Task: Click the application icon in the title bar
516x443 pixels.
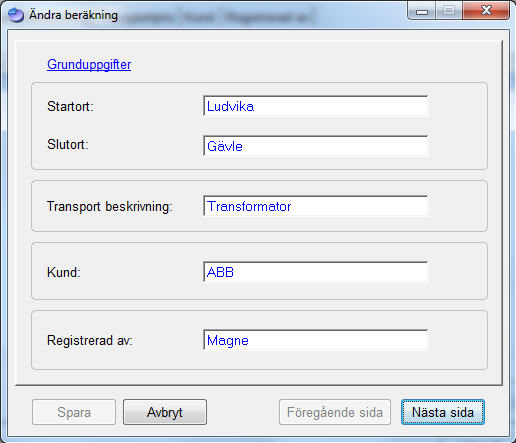Action: 16,15
